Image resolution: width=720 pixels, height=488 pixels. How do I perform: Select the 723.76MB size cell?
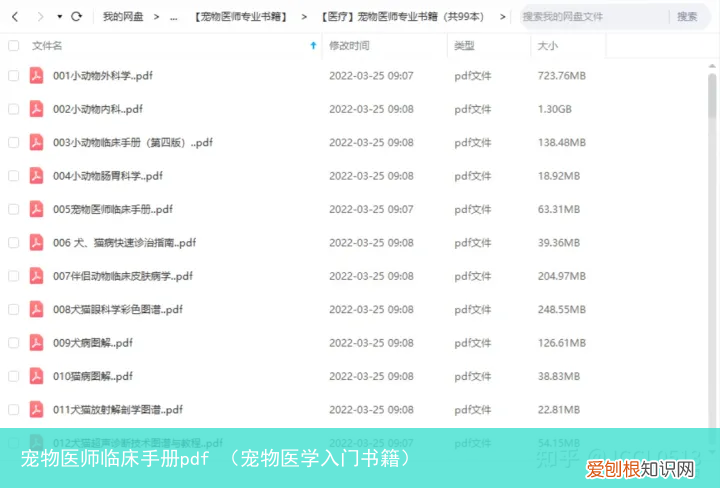[562, 76]
